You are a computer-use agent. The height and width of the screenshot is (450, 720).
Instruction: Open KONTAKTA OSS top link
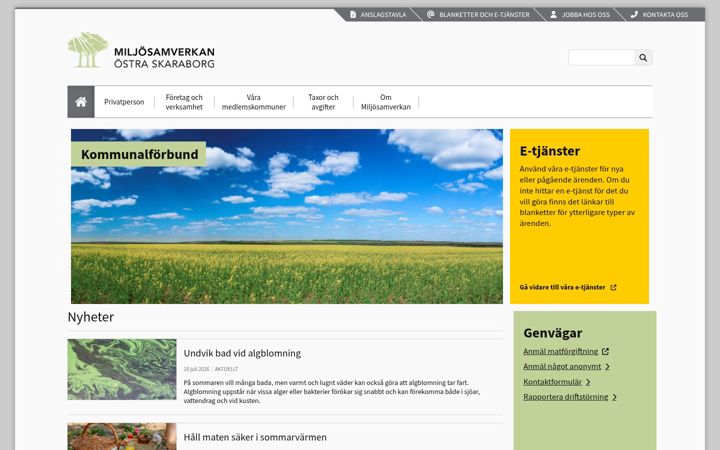(665, 15)
